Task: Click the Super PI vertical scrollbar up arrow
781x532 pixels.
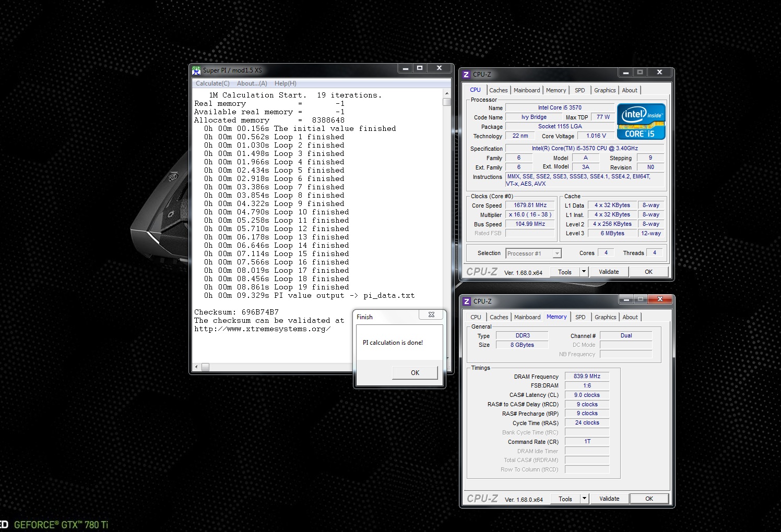Action: pos(447,93)
